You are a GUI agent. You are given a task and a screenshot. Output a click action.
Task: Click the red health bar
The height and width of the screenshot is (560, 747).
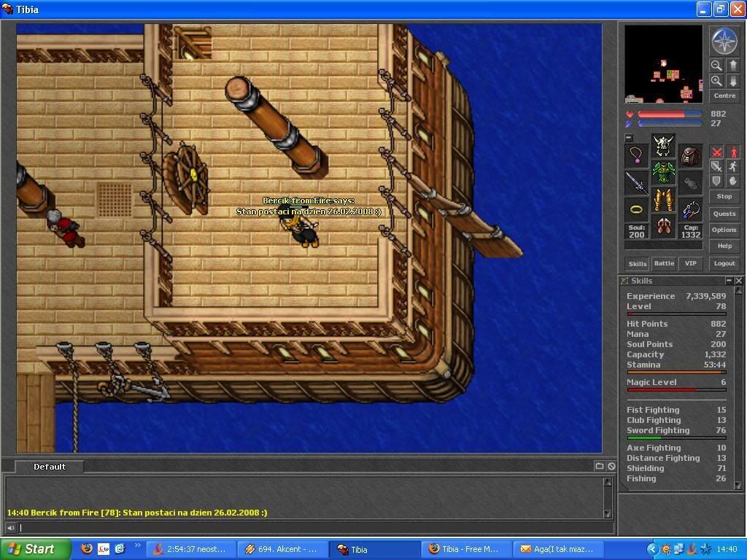point(670,114)
